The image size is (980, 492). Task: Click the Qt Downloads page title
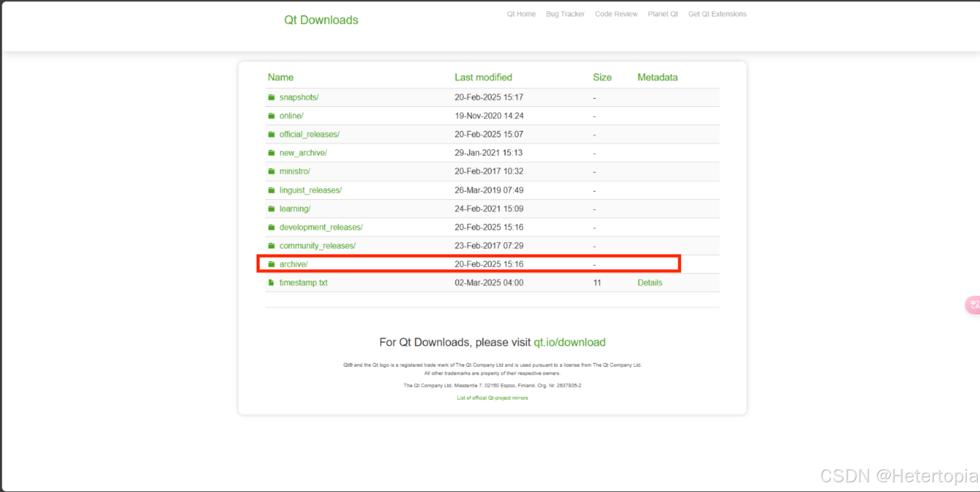coord(321,20)
